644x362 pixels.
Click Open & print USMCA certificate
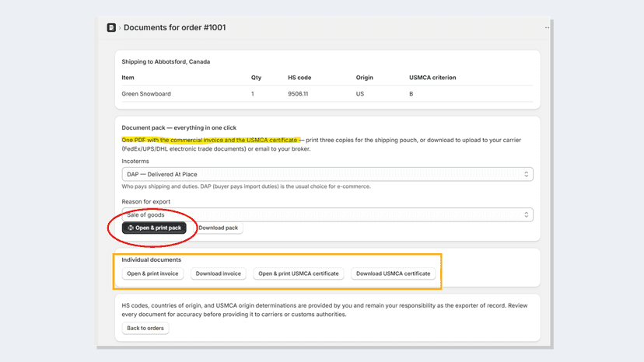click(x=299, y=273)
